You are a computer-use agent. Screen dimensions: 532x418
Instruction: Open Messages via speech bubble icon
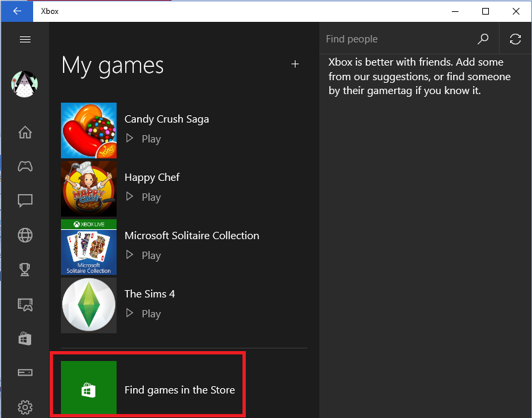[25, 201]
